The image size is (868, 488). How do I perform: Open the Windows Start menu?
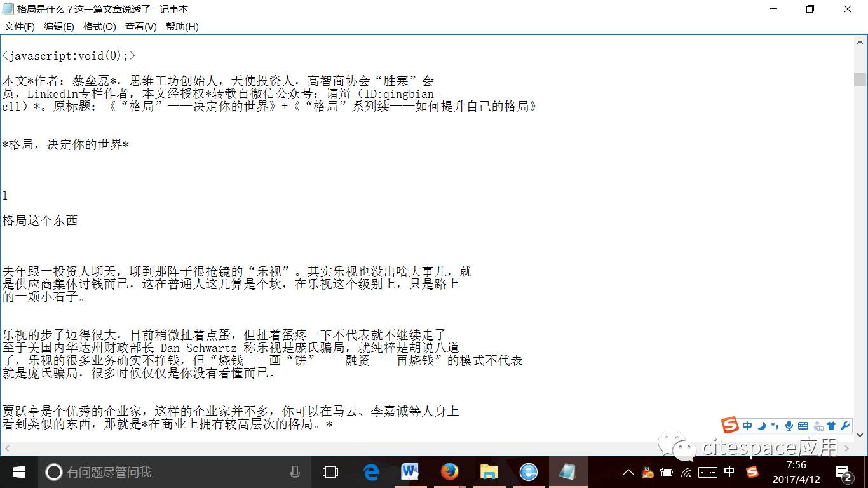pos(18,472)
